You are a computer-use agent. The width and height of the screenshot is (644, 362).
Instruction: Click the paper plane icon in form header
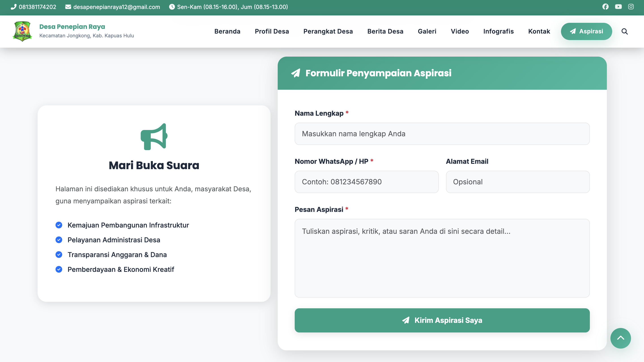point(296,73)
